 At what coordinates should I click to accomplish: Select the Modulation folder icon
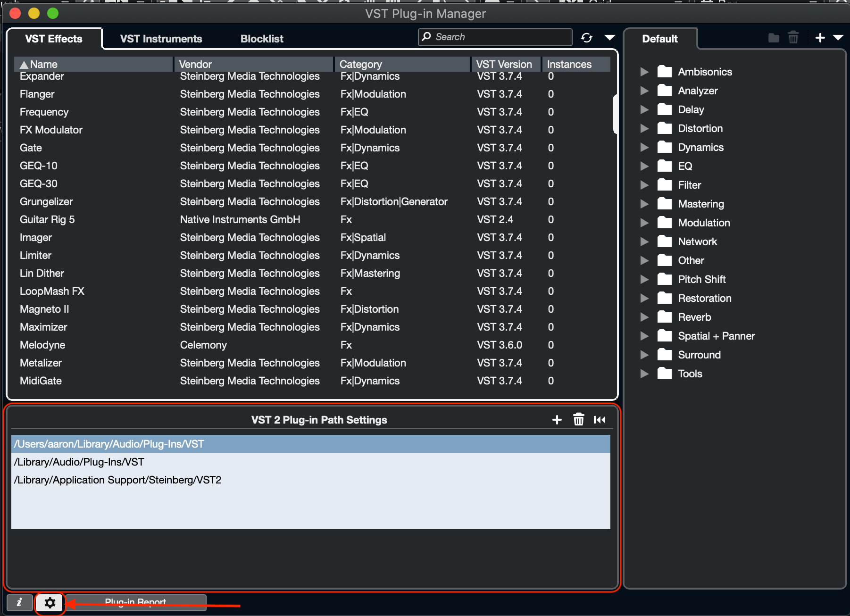pos(665,222)
